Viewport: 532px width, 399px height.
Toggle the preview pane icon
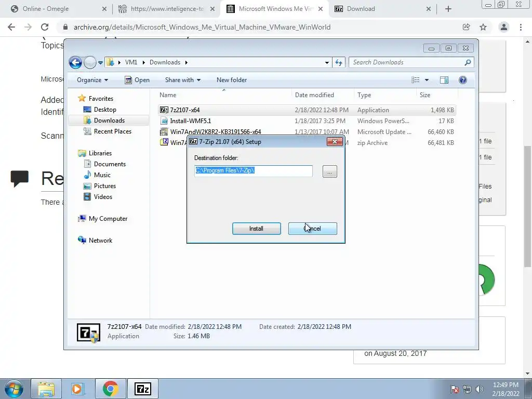point(444,80)
